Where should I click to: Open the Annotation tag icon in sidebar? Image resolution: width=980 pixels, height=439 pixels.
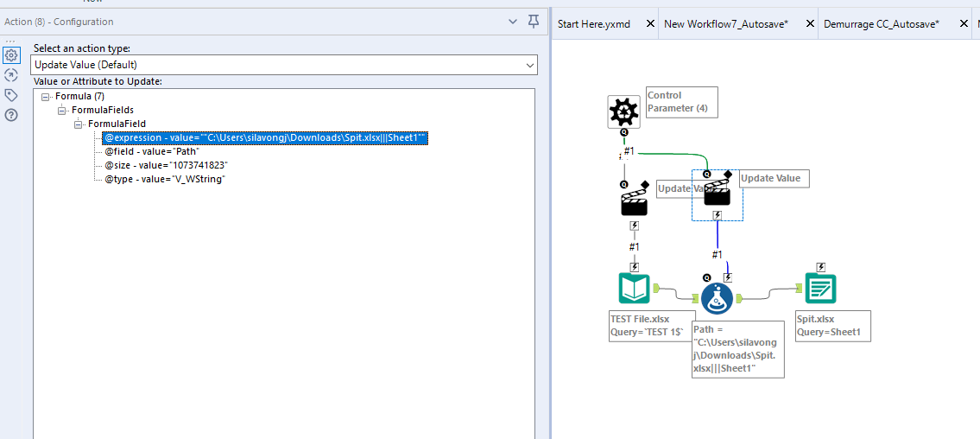pos(11,95)
